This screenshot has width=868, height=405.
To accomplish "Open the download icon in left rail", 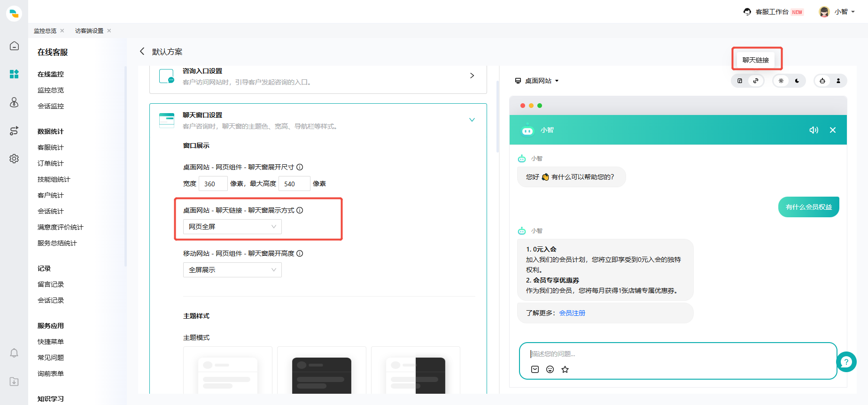I will tap(14, 382).
